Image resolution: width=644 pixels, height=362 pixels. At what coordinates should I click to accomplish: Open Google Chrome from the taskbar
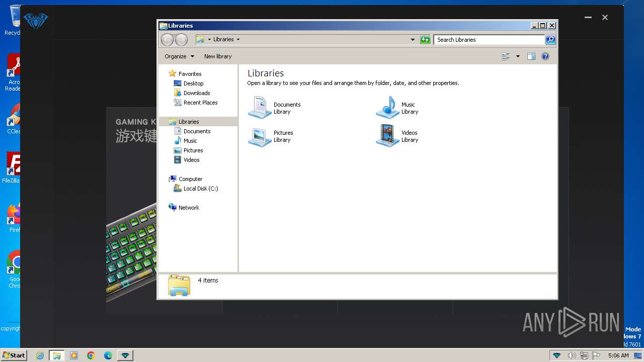click(91, 355)
